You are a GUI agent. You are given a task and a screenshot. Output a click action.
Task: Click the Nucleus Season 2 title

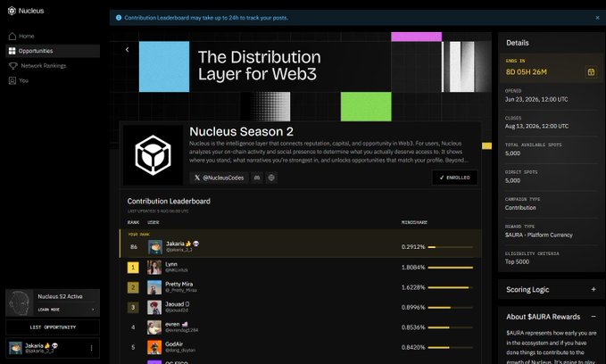[241, 132]
